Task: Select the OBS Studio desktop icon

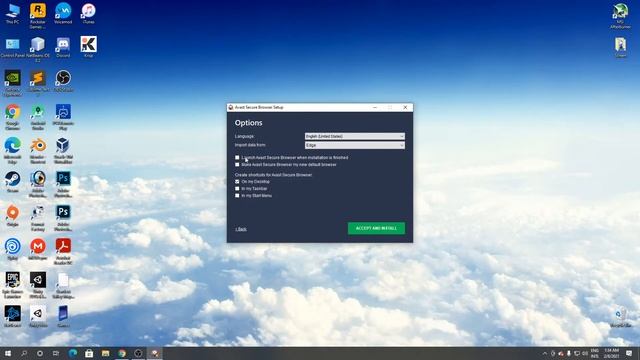Action: [x=63, y=81]
